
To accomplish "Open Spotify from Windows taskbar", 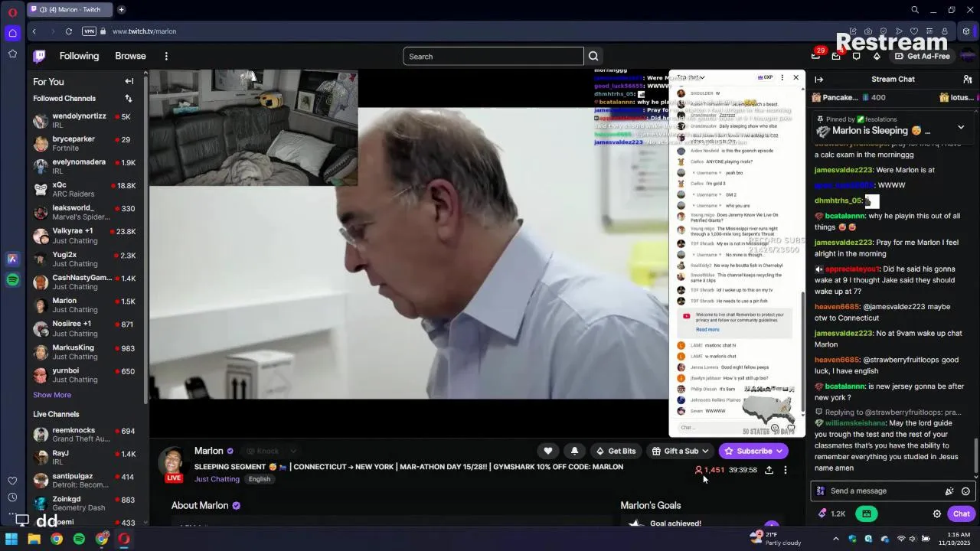I will coord(79,539).
